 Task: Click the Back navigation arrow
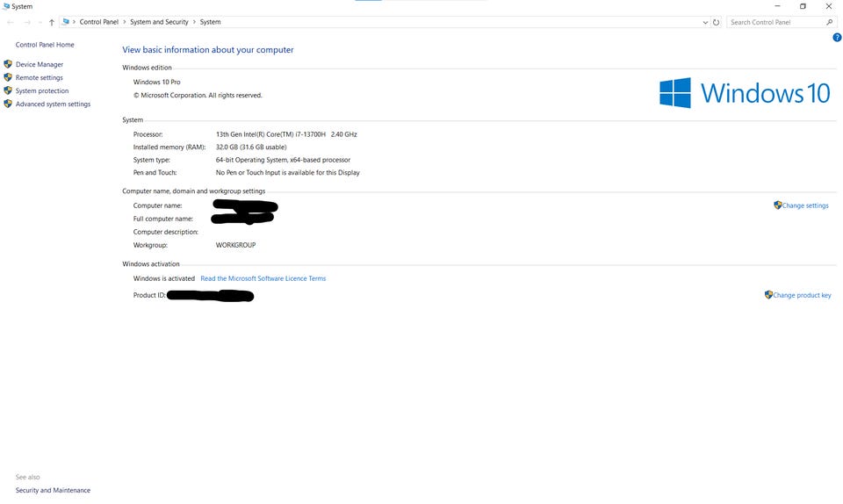tap(11, 22)
